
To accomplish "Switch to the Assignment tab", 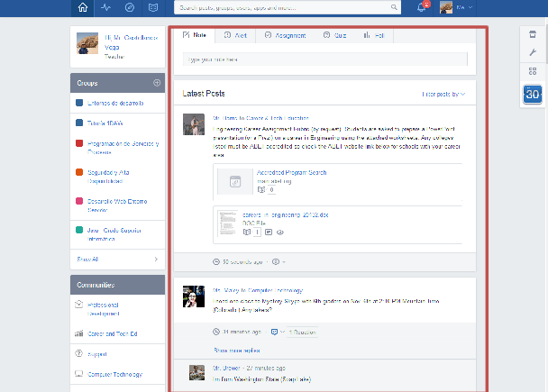I will (285, 35).
